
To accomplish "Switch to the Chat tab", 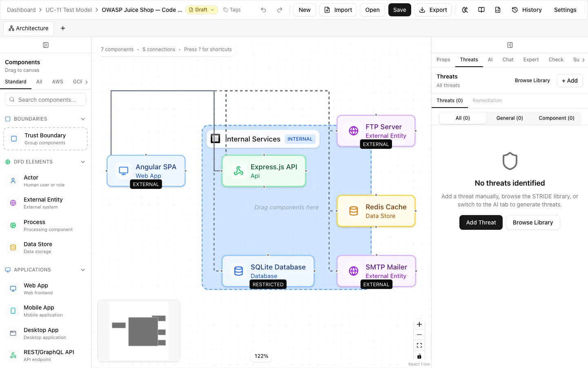I will click(508, 60).
